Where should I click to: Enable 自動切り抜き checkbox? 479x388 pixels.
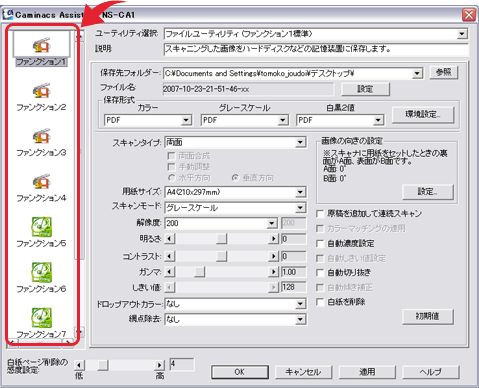(320, 273)
